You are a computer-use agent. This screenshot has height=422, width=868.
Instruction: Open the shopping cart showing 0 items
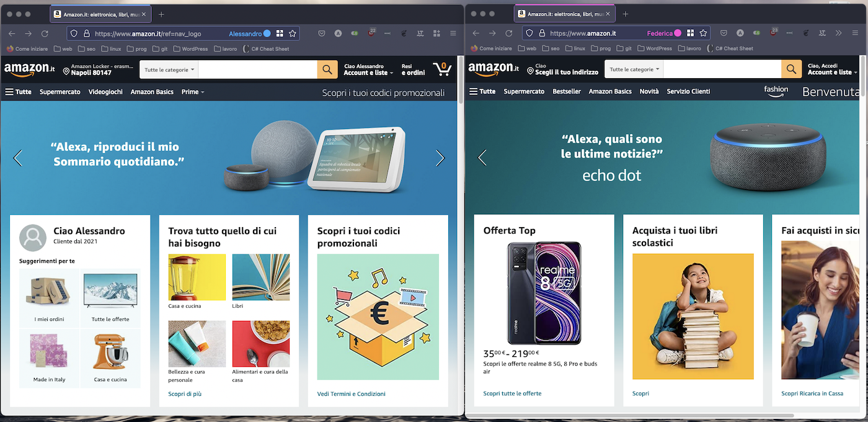pos(442,69)
